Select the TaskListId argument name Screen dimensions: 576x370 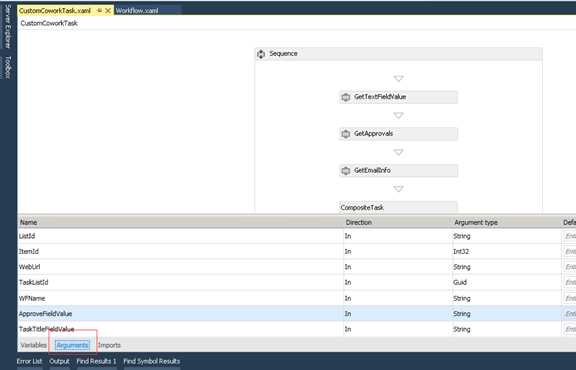point(33,282)
